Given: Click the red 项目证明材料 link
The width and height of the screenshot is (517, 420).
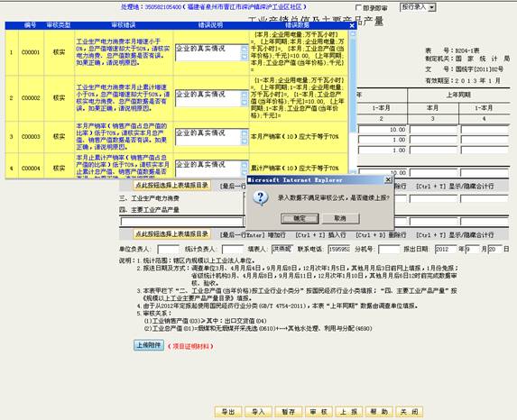Looking at the screenshot, I should point(190,346).
